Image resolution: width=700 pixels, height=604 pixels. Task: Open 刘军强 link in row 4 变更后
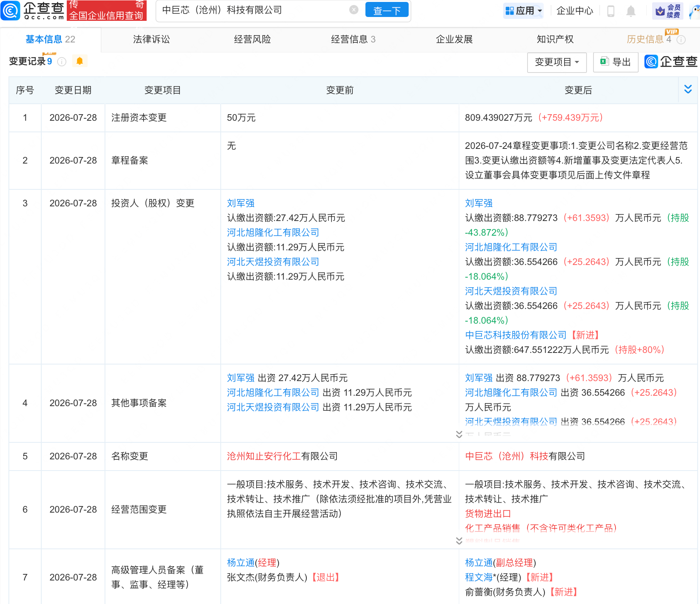tap(479, 378)
